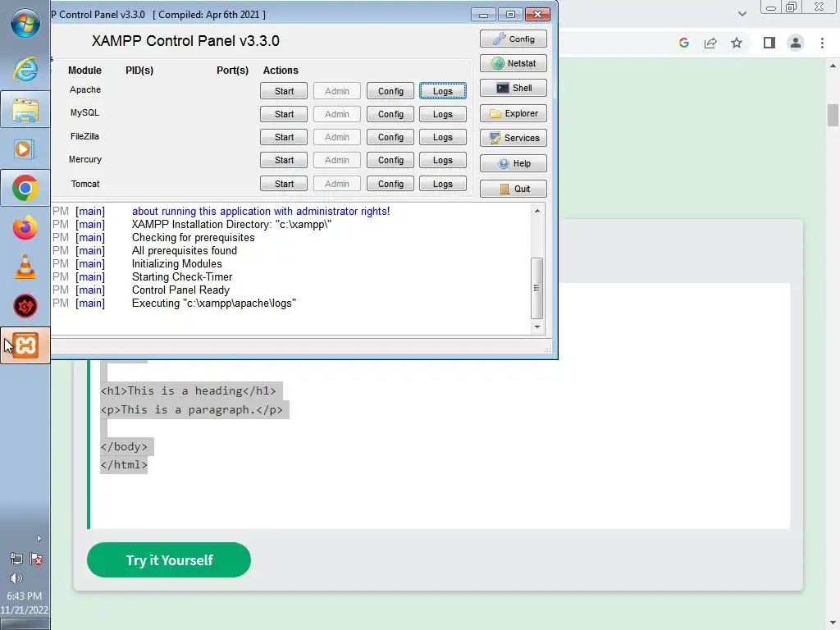The image size is (840, 630).
Task: Start the FileZilla module
Action: (x=284, y=137)
